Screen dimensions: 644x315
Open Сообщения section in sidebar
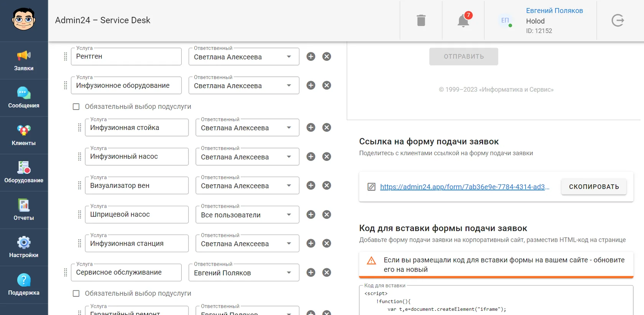coord(24,98)
